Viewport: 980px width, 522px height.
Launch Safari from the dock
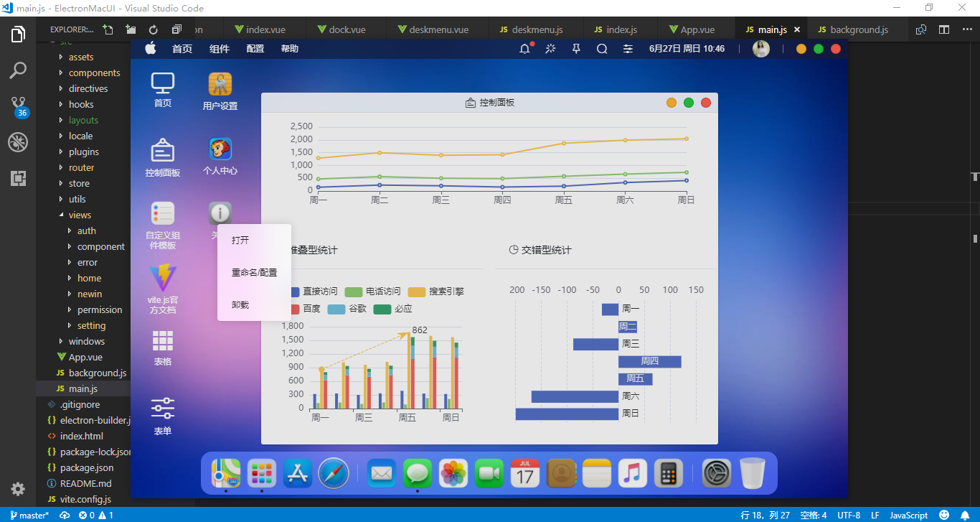click(334, 472)
